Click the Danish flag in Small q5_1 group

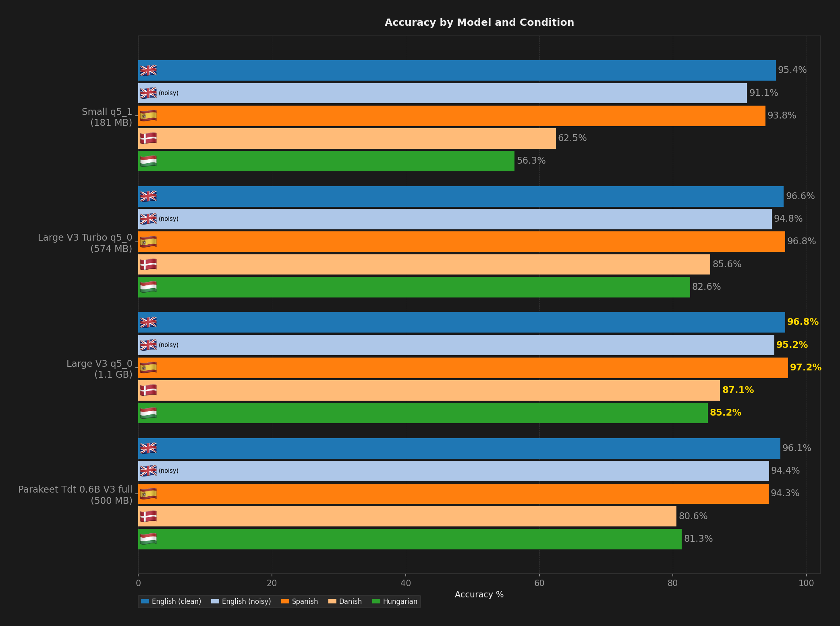pos(148,138)
